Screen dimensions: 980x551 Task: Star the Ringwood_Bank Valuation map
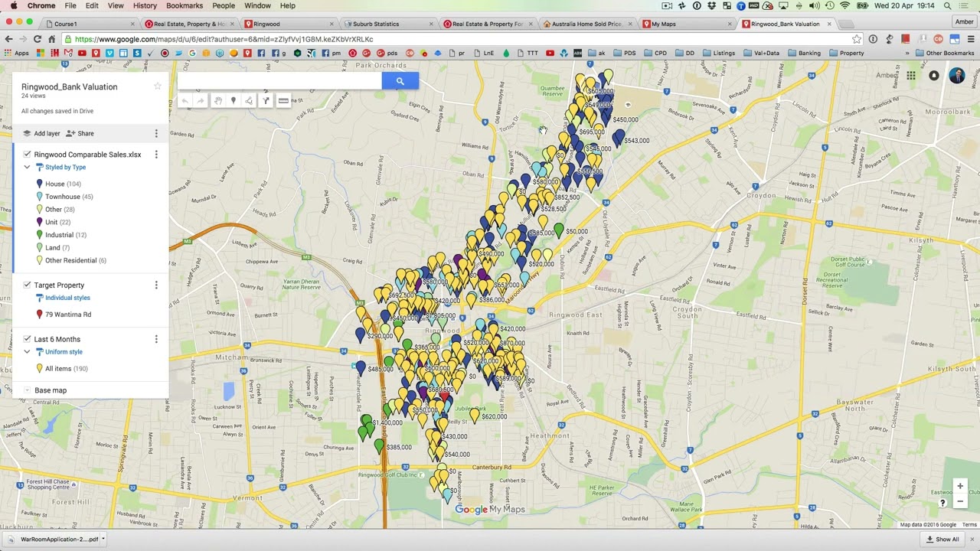click(158, 86)
